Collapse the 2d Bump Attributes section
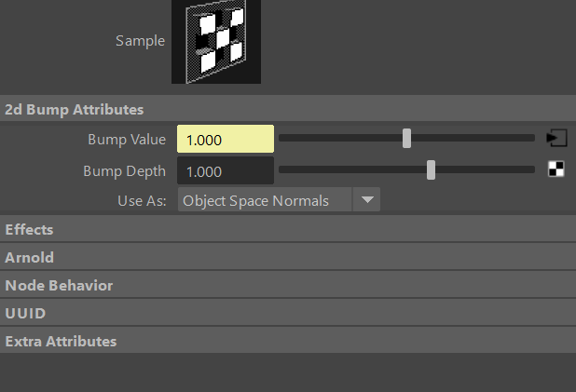 288,109
